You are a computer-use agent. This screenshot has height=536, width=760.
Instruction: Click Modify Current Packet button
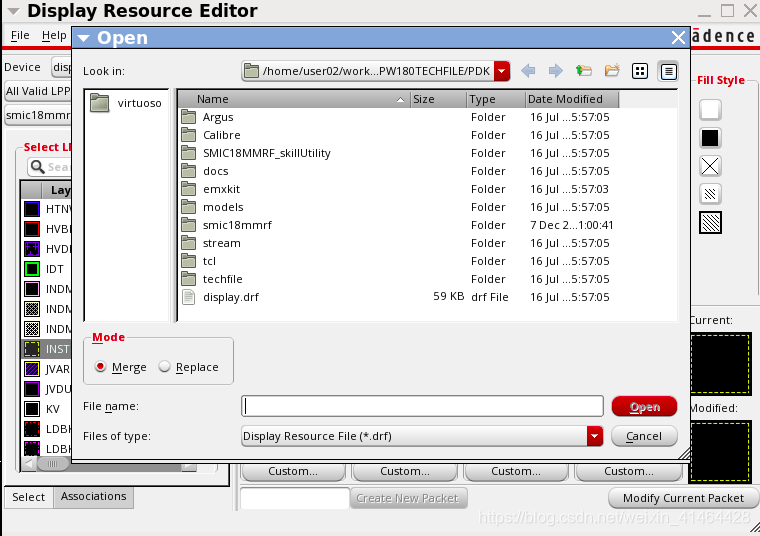[x=683, y=498]
